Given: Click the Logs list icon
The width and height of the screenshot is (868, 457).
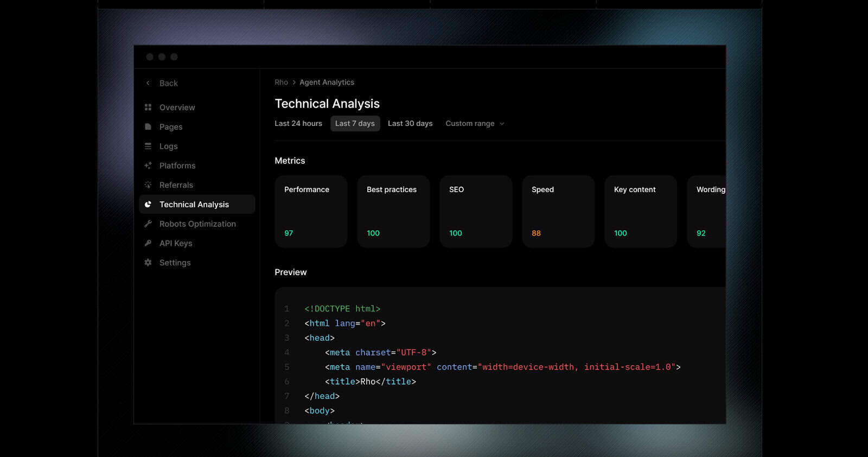Looking at the screenshot, I should point(148,147).
